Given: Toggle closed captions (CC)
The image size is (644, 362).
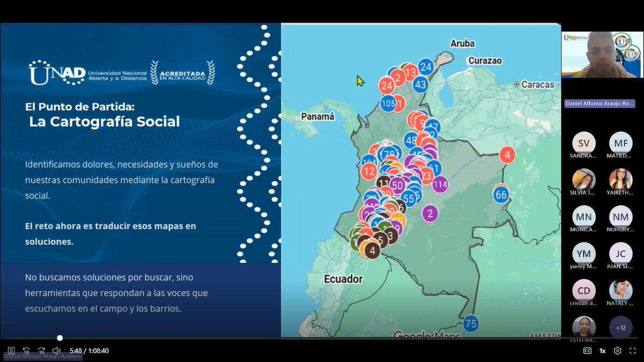Looking at the screenshot, I should pos(587,351).
